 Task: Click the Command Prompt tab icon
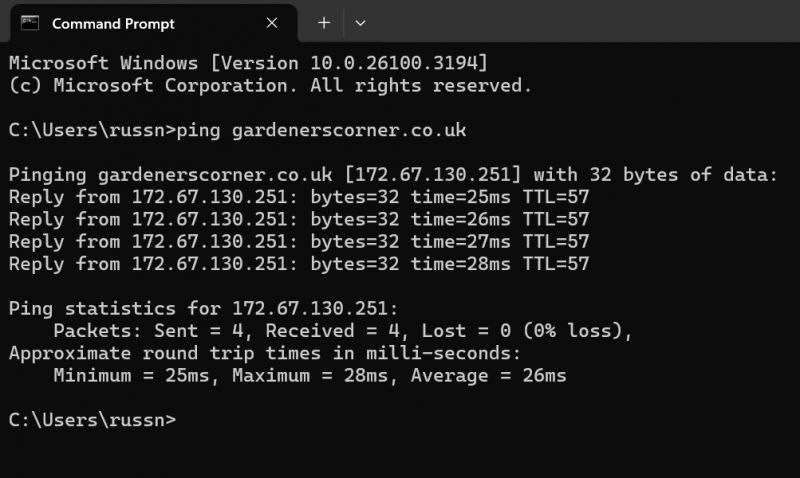pyautogui.click(x=30, y=23)
